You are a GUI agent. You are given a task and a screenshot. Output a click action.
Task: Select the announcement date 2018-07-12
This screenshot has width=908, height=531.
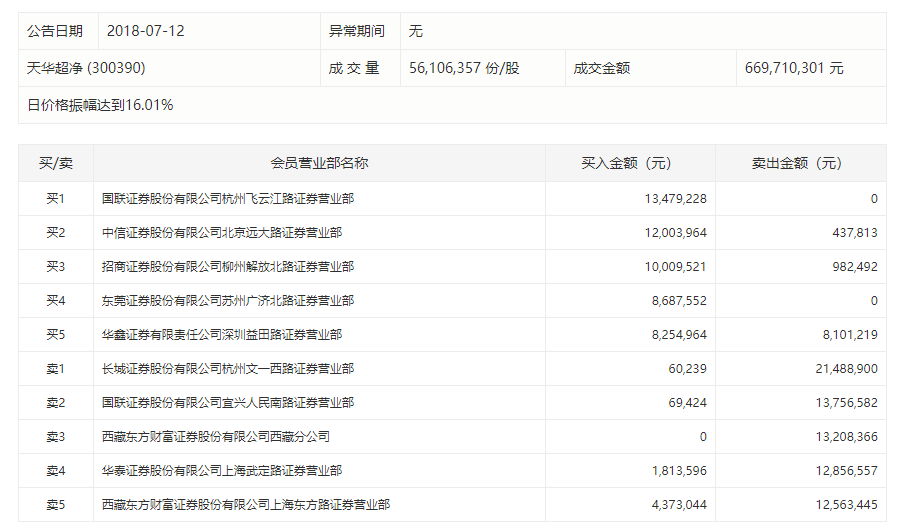pos(146,31)
